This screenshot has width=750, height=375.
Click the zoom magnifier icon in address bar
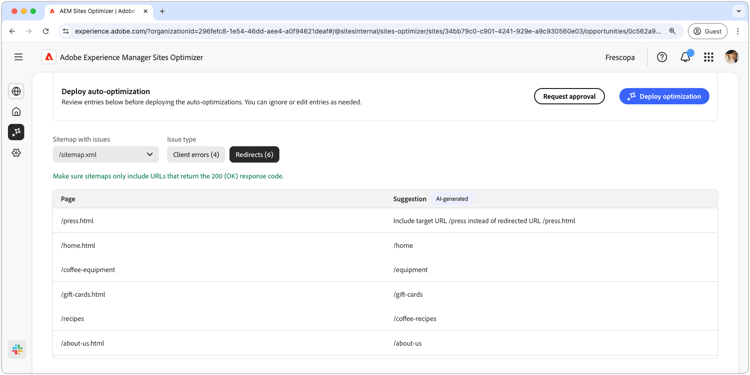point(672,31)
